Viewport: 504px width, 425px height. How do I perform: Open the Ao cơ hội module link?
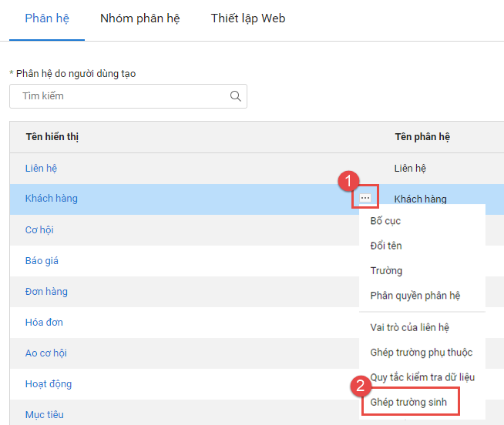click(x=46, y=353)
